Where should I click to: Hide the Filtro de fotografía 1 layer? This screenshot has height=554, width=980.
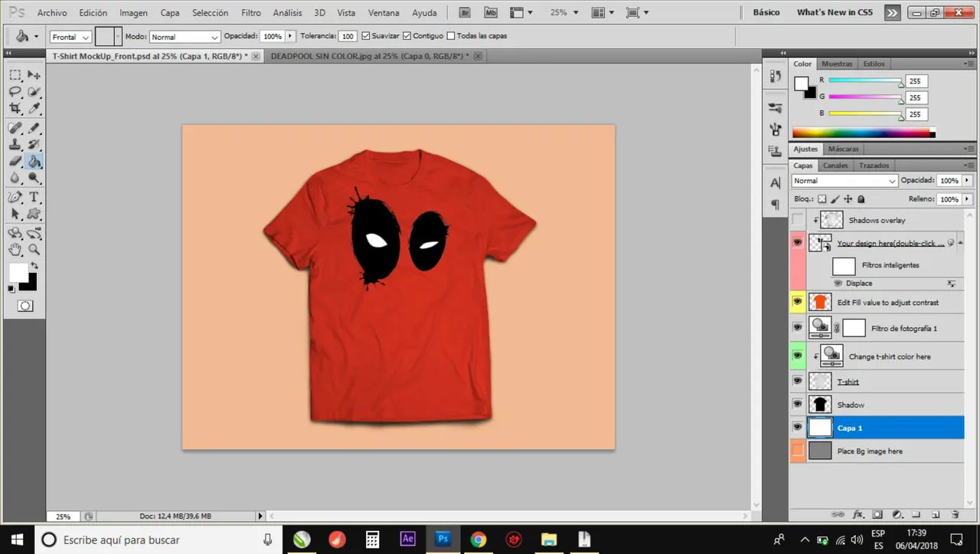[798, 328]
